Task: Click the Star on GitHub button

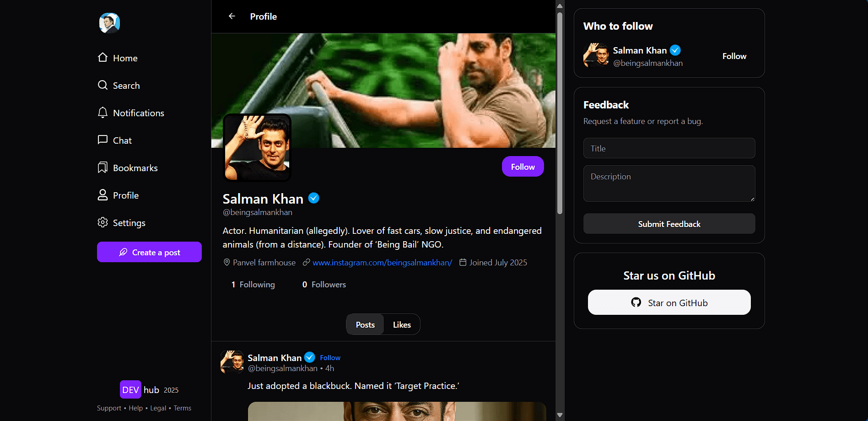Action: pyautogui.click(x=669, y=302)
